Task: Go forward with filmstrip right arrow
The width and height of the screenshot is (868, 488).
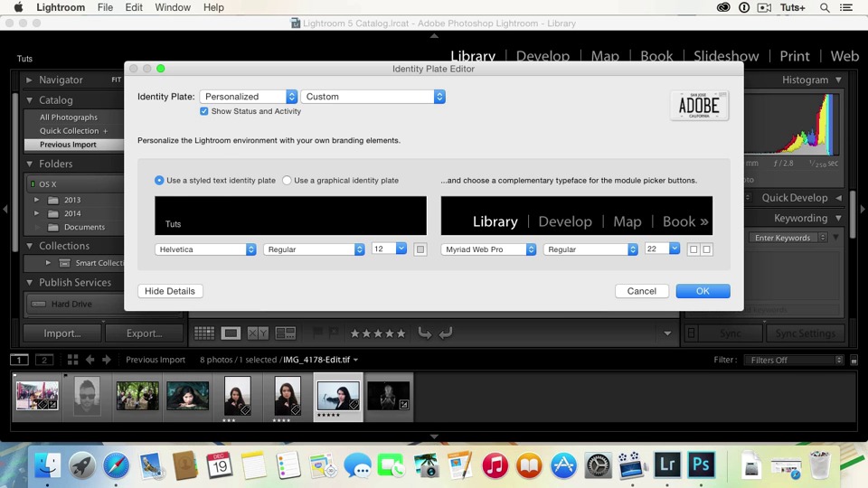Action: pyautogui.click(x=107, y=360)
